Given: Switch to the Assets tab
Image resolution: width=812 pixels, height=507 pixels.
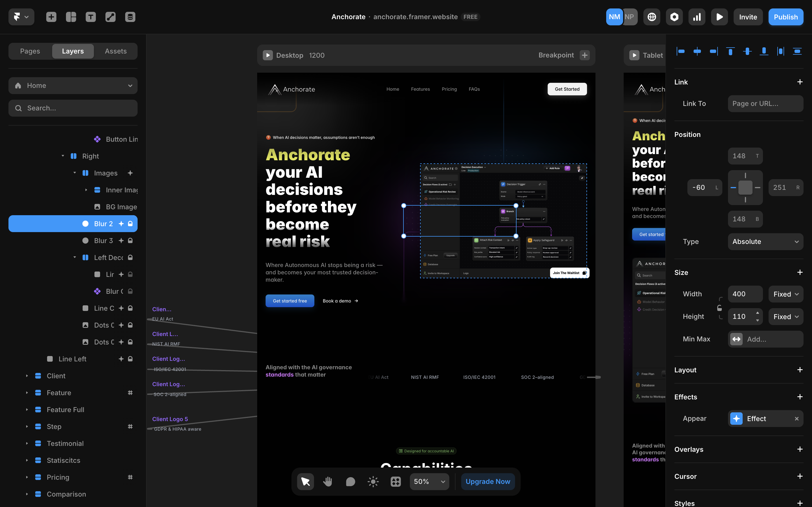Looking at the screenshot, I should tap(115, 51).
